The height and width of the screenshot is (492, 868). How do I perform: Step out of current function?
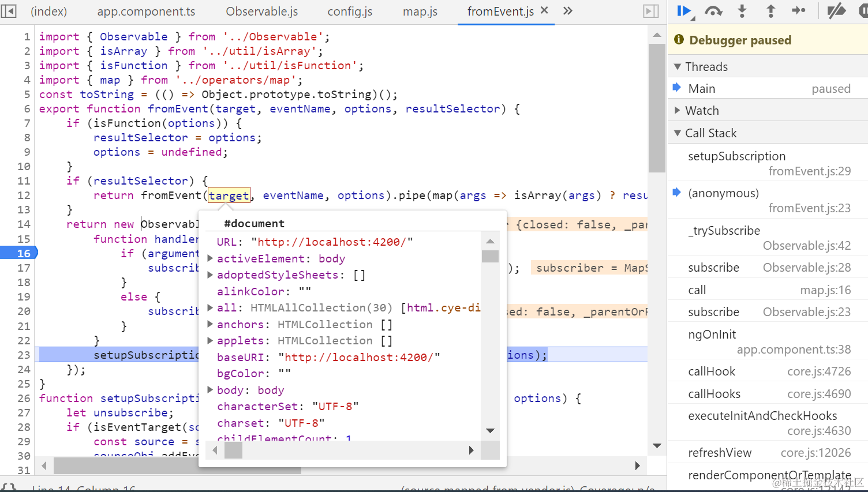pyautogui.click(x=770, y=11)
